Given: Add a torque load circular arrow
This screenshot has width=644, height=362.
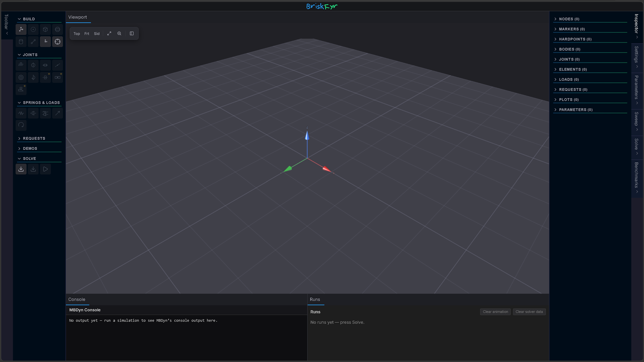Looking at the screenshot, I should [21, 125].
